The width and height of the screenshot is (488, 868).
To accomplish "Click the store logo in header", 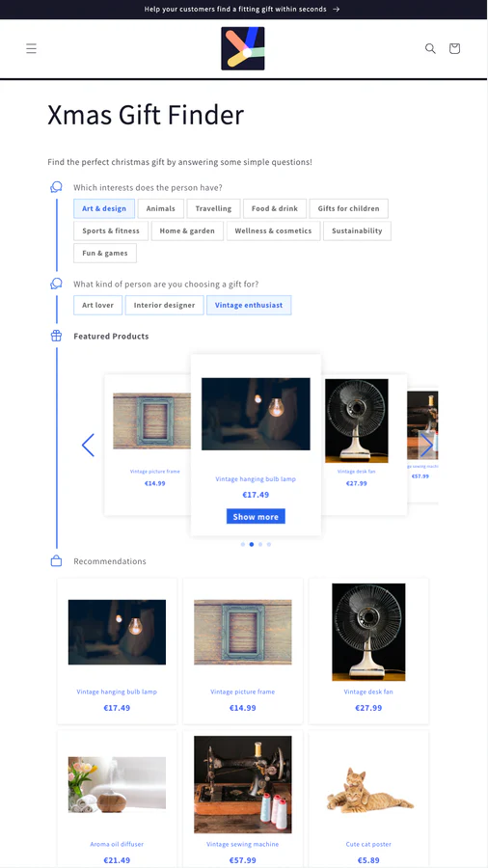I will point(243,49).
